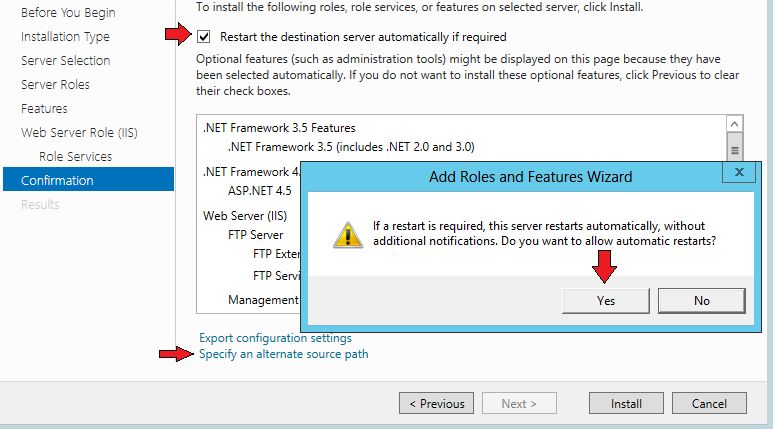
Task: Uncheck Restart the destination server automatically
Action: tap(204, 36)
